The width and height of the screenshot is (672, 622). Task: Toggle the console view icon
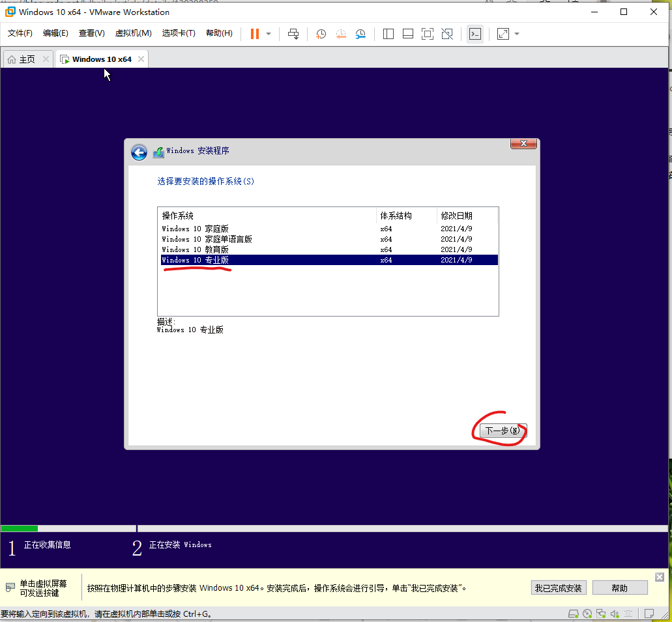pos(475,34)
